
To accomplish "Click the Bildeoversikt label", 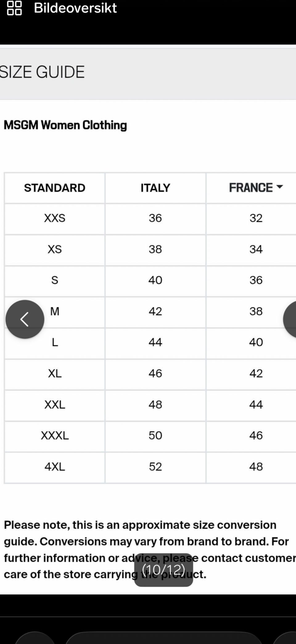I will pyautogui.click(x=75, y=8).
